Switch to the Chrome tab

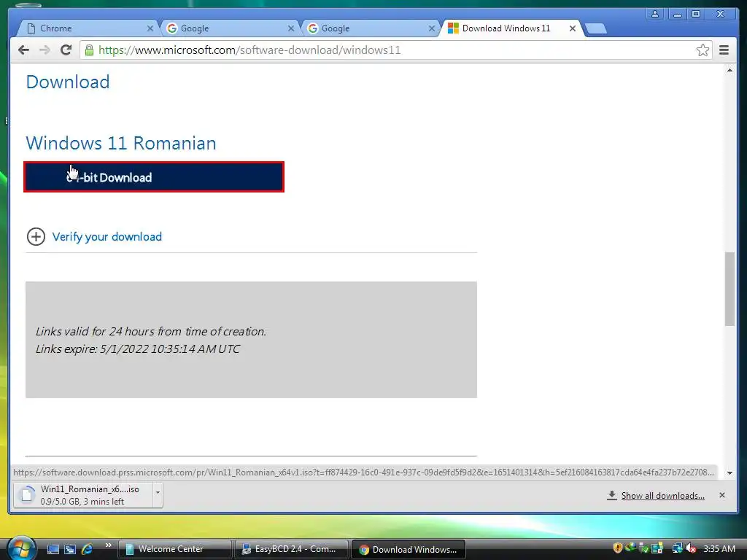pos(88,28)
